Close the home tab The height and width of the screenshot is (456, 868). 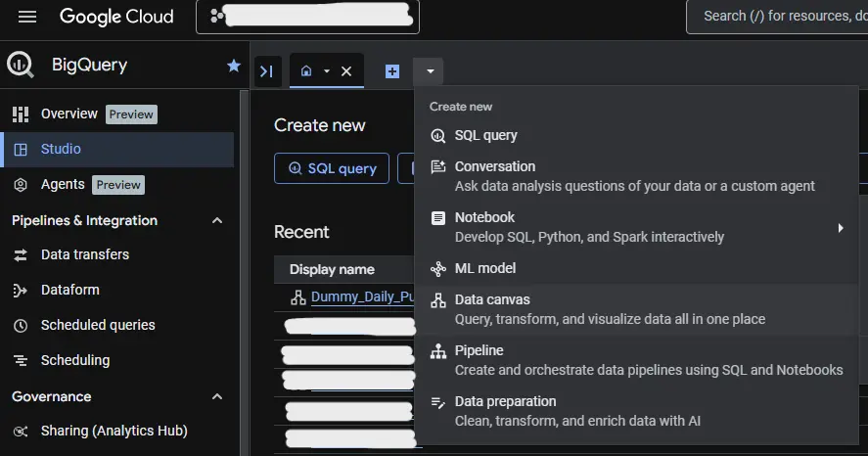[x=346, y=71]
